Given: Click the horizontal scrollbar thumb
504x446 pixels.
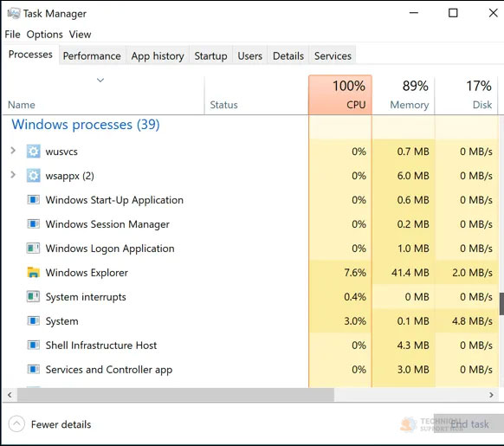Looking at the screenshot, I should 176,395.
